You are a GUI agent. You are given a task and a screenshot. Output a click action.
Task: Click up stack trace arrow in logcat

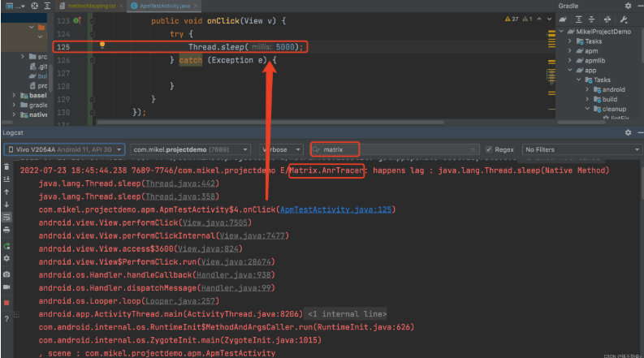click(x=6, y=192)
